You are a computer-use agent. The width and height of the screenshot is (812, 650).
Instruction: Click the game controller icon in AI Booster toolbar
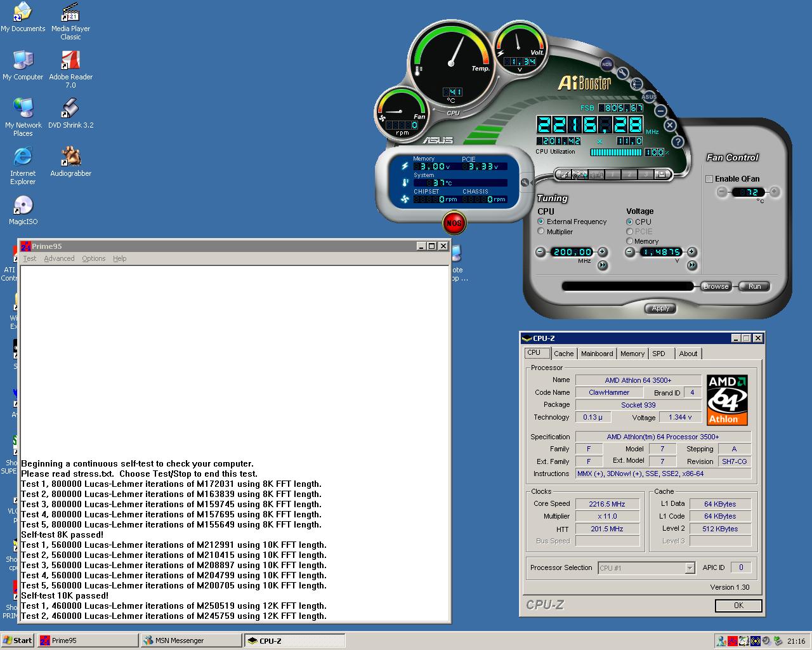tap(580, 175)
